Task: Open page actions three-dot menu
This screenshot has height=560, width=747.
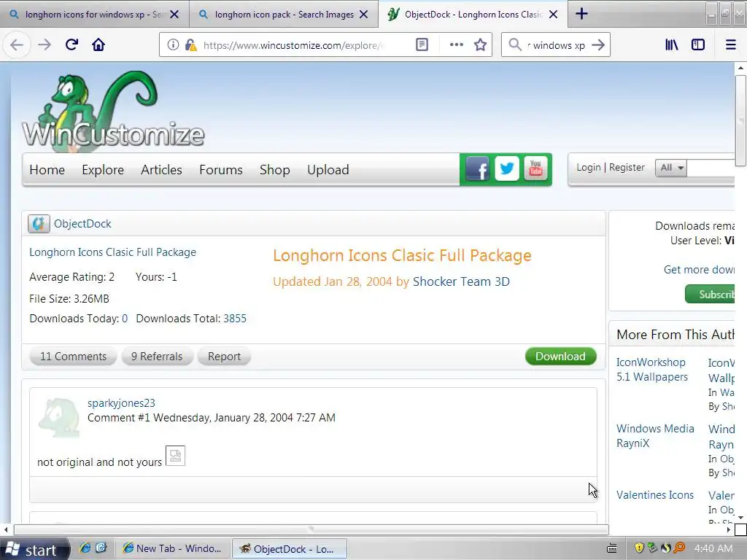Action: coord(457,44)
